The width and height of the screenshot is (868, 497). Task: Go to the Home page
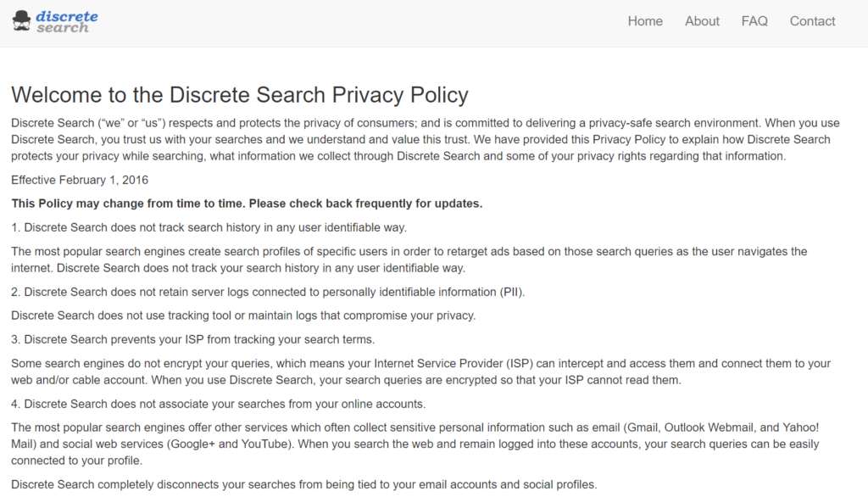pos(645,21)
